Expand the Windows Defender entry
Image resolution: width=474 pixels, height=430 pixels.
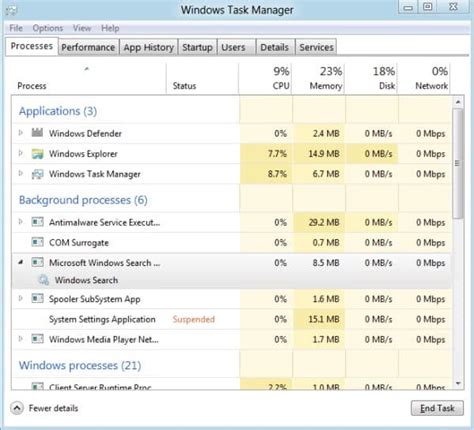[21, 133]
